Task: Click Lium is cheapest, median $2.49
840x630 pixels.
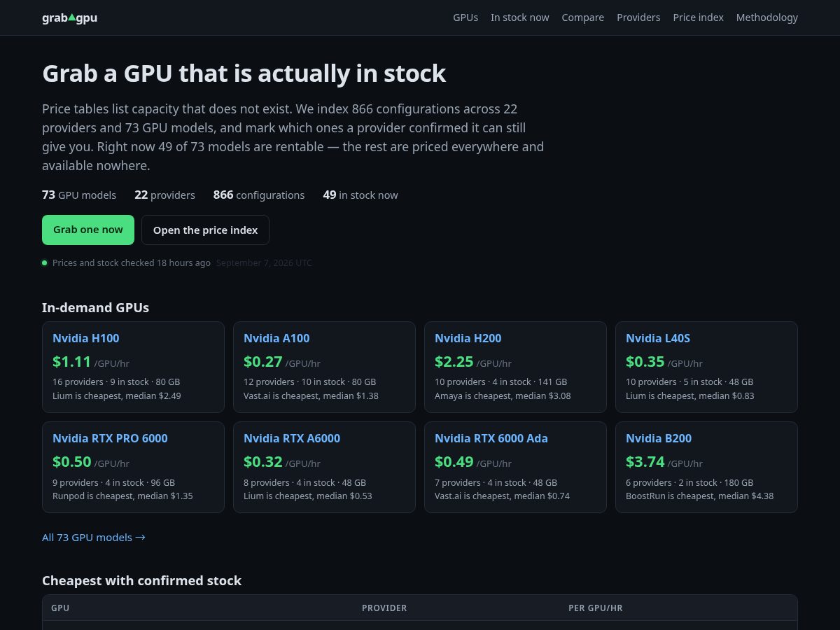Action: (x=117, y=395)
